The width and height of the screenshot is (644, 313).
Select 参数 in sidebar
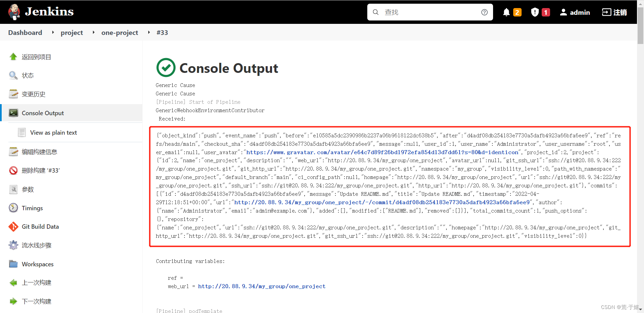tap(28, 189)
